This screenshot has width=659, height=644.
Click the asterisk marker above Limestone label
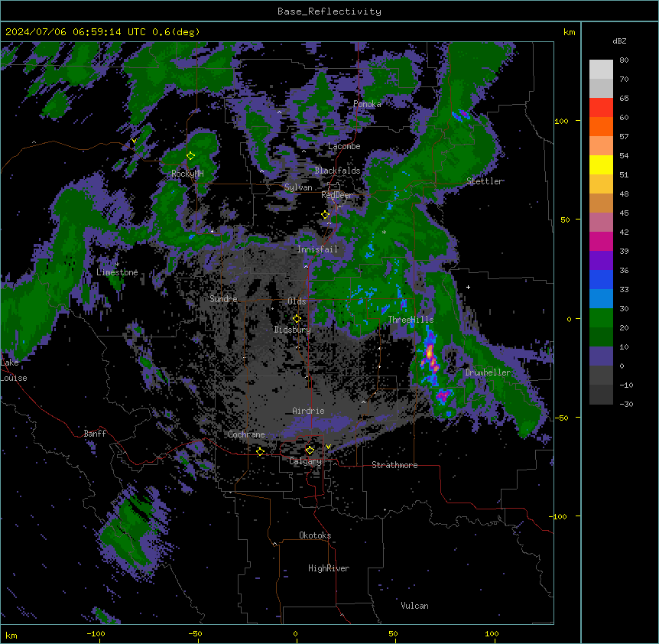118,265
